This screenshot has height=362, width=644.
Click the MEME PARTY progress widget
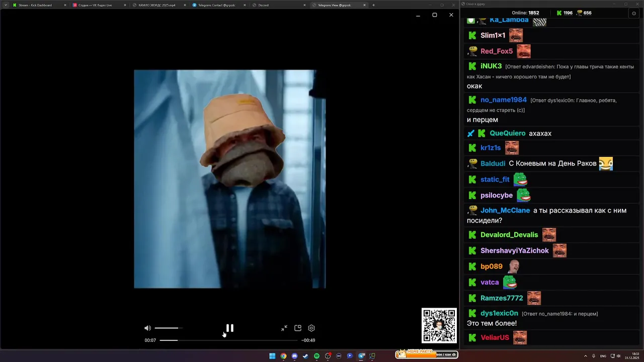(x=426, y=354)
